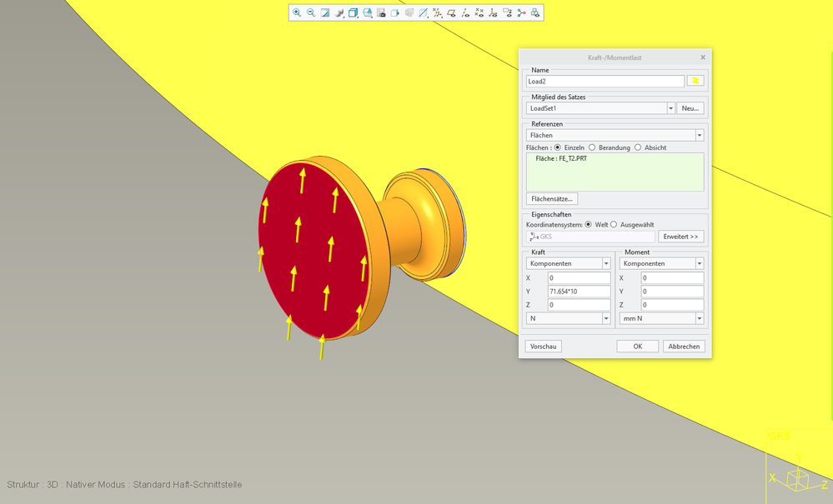Open the LoadSet1 dropdown

pyautogui.click(x=670, y=108)
